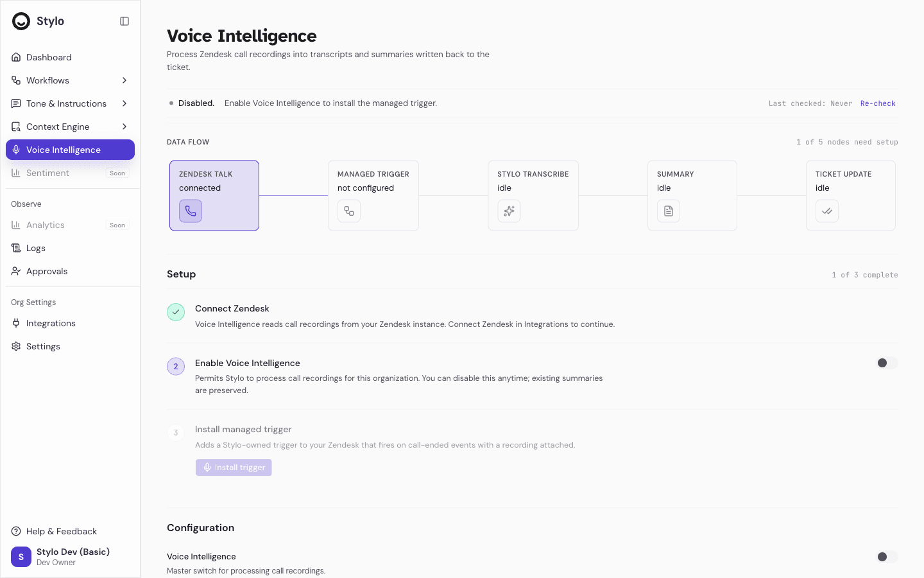Expand the Workflows submenu chevron

point(124,80)
